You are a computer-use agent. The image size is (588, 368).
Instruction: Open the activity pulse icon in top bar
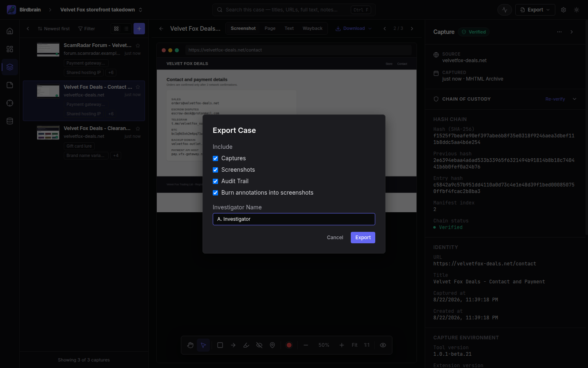(x=505, y=10)
